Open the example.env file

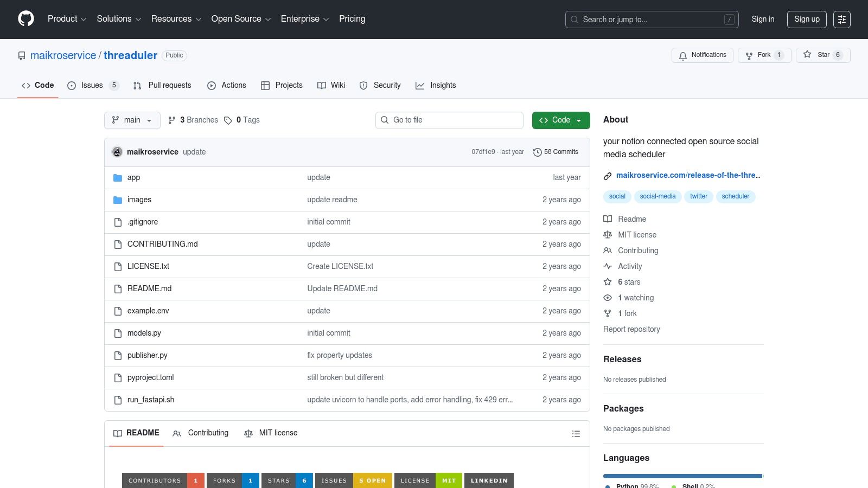tap(148, 311)
